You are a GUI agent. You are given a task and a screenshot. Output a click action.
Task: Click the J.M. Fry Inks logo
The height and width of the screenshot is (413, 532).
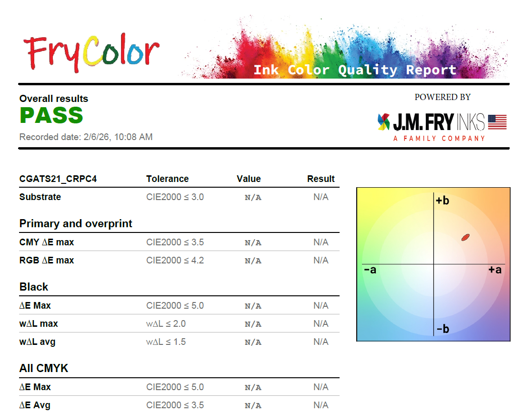point(442,127)
